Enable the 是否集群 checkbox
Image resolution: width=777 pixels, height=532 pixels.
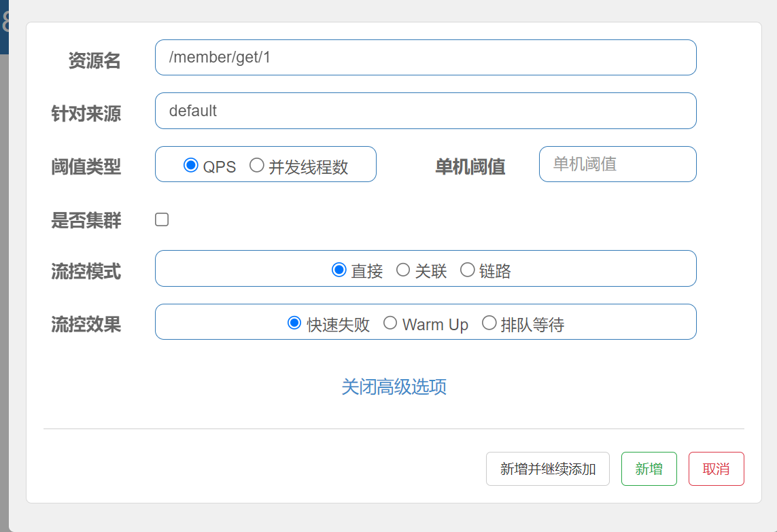tap(162, 219)
